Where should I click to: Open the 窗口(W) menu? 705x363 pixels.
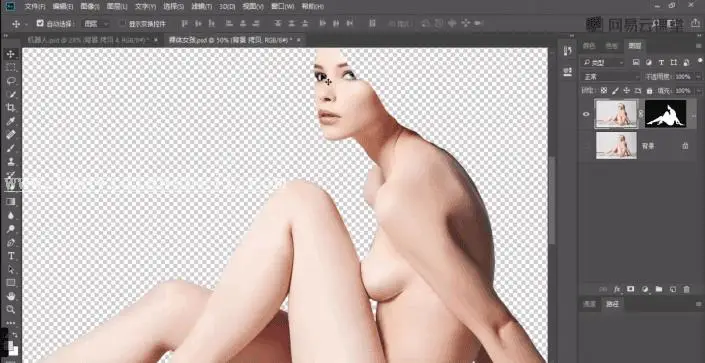coord(283,6)
